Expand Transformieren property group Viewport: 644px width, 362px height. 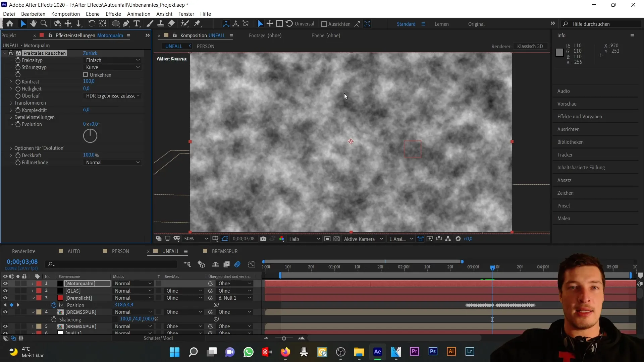[11, 103]
